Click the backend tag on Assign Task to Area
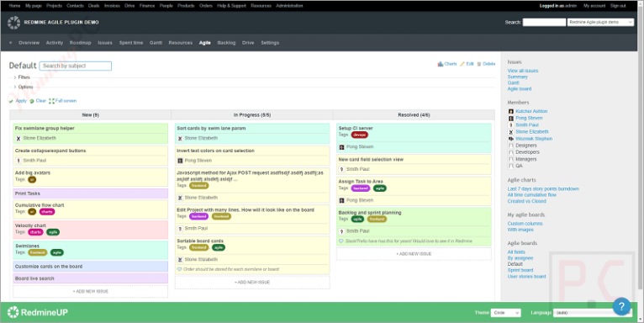This screenshot has height=323, width=644. point(361,188)
